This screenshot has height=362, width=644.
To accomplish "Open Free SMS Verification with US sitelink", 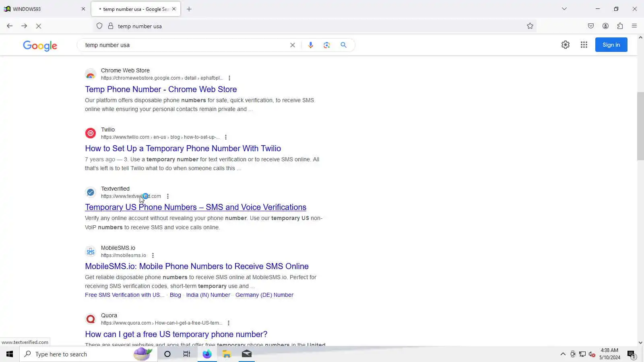I will pos(125,295).
